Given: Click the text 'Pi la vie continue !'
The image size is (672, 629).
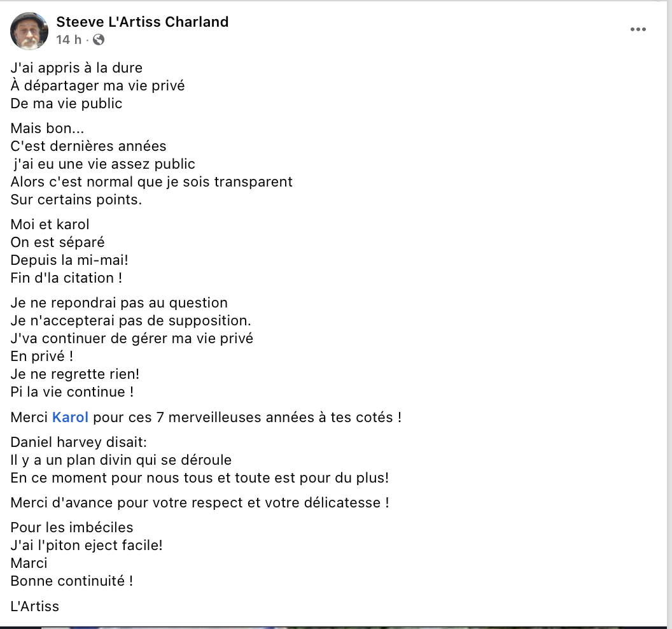Looking at the screenshot, I should coord(72,392).
